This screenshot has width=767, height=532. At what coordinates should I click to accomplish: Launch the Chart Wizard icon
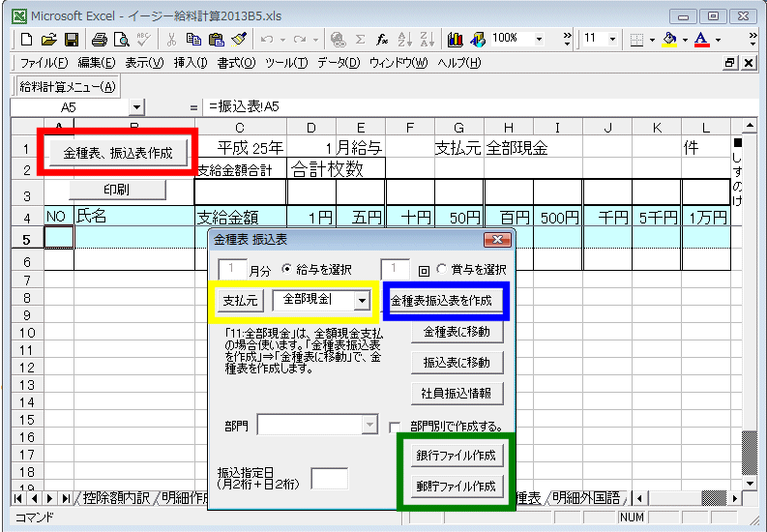tap(455, 40)
